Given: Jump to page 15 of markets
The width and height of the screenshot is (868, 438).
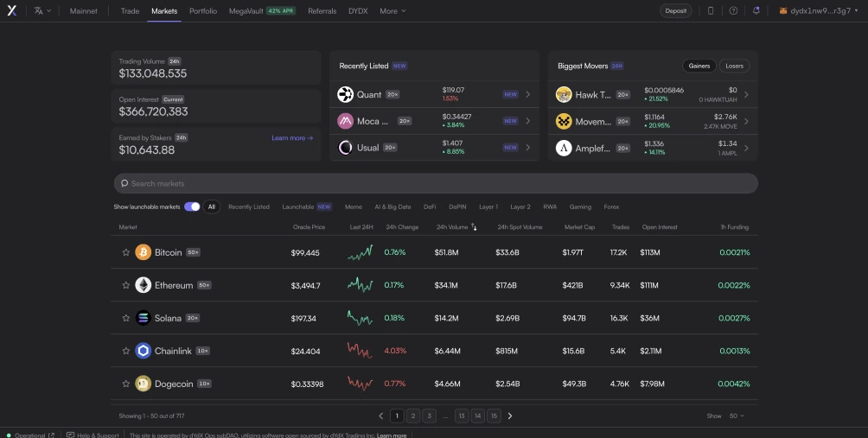Looking at the screenshot, I should (494, 416).
